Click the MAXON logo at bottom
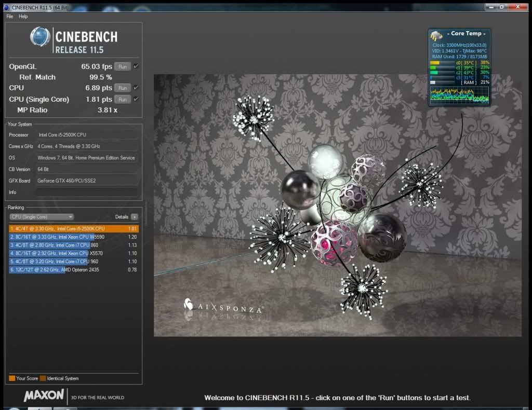532x410 pixels. point(44,396)
